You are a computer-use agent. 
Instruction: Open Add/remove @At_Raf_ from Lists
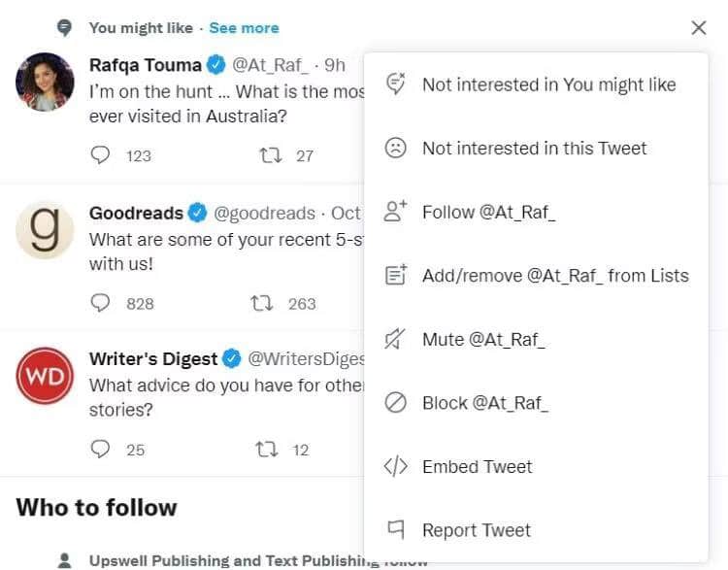coord(554,276)
